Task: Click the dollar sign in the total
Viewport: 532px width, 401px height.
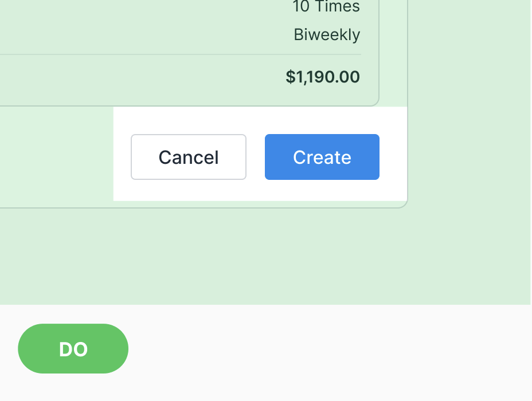Action: (290, 77)
